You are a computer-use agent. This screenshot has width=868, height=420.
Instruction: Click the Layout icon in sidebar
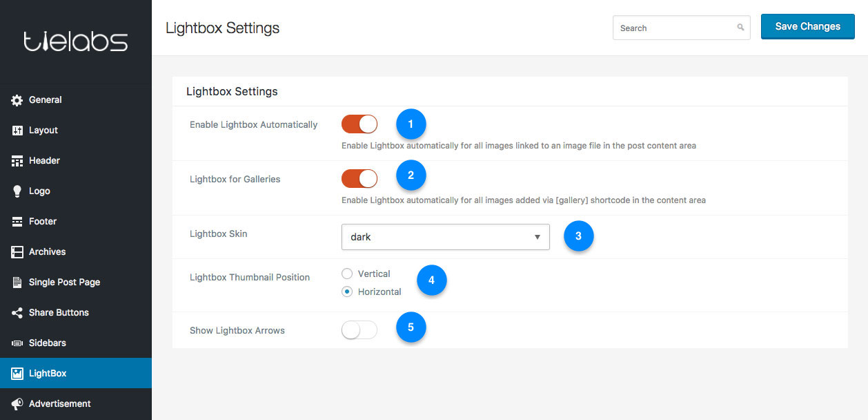pos(17,131)
